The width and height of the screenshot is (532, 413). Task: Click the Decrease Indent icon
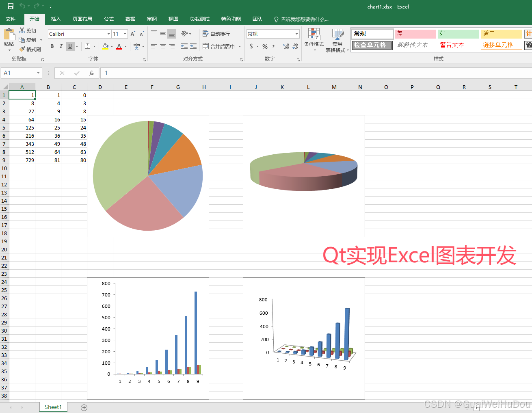coord(184,46)
